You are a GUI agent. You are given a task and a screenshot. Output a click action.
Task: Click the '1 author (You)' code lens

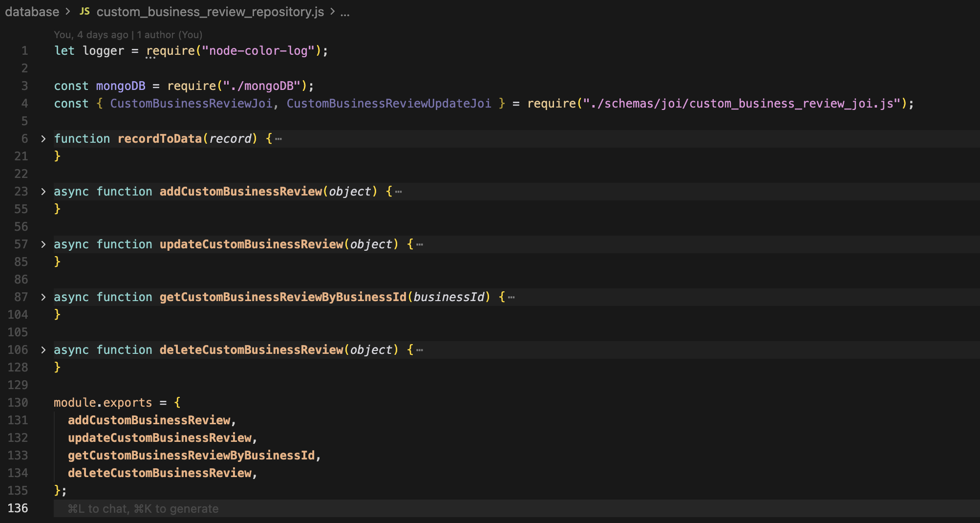170,35
